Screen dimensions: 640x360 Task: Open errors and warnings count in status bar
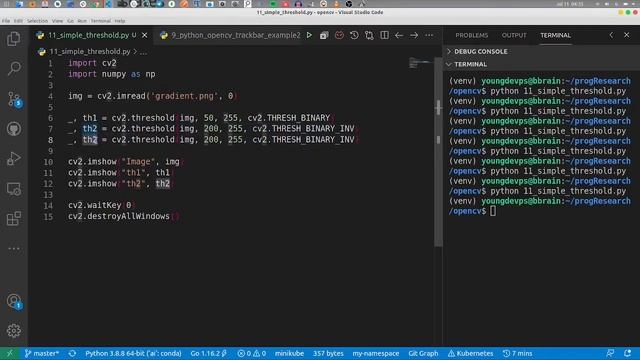pos(251,353)
